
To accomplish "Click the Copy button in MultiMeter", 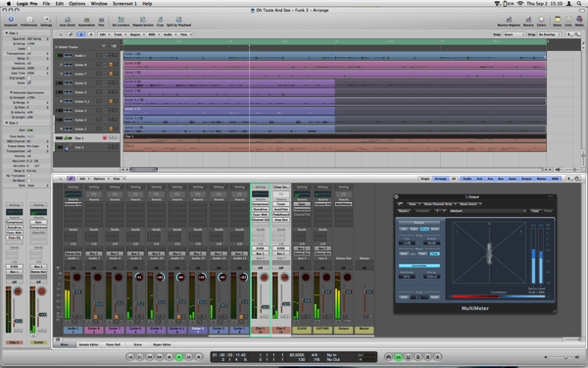I will coord(535,211).
